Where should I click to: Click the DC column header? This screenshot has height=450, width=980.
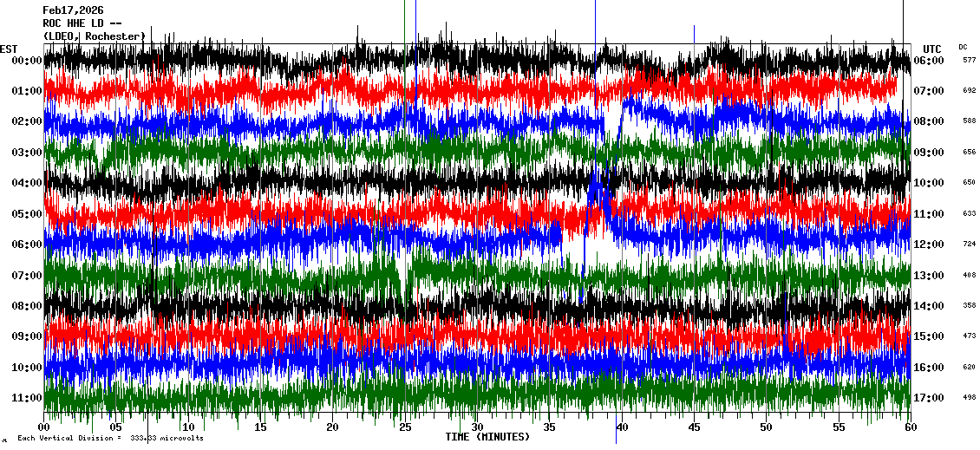pos(964,47)
